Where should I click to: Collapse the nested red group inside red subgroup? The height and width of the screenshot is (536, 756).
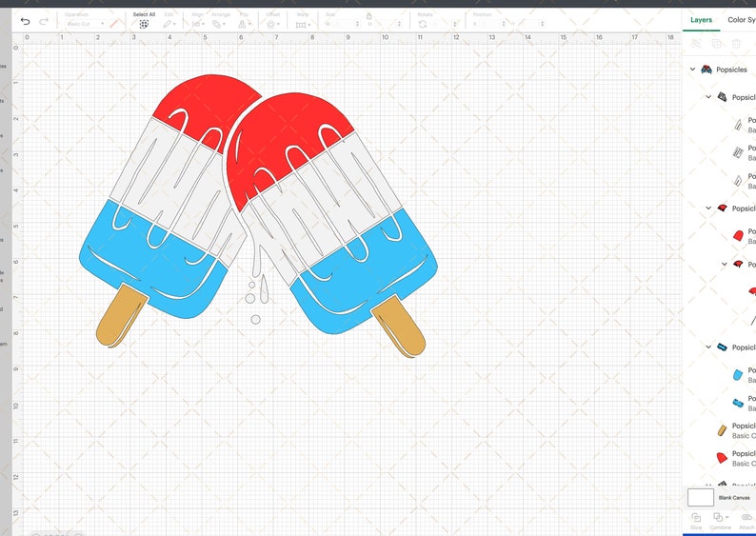(725, 264)
